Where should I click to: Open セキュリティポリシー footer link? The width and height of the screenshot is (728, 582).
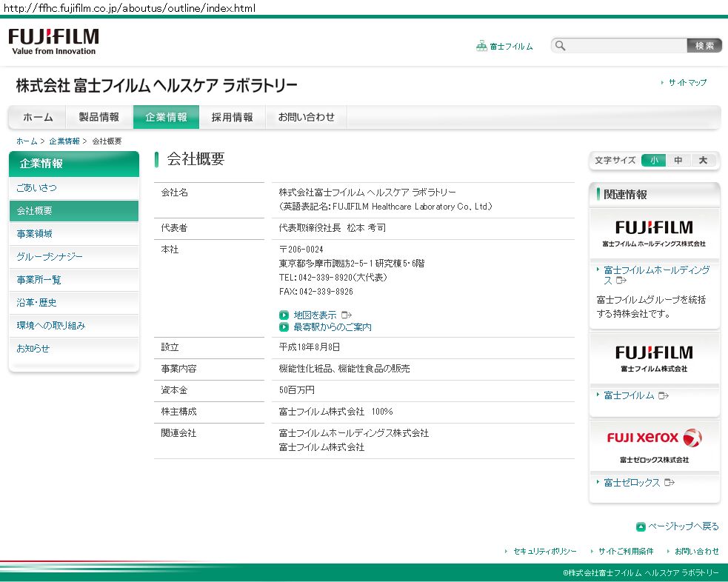point(544,551)
